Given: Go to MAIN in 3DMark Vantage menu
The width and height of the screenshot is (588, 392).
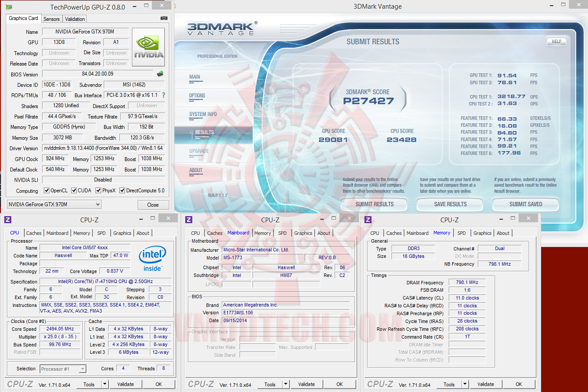Looking at the screenshot, I should click(x=194, y=77).
